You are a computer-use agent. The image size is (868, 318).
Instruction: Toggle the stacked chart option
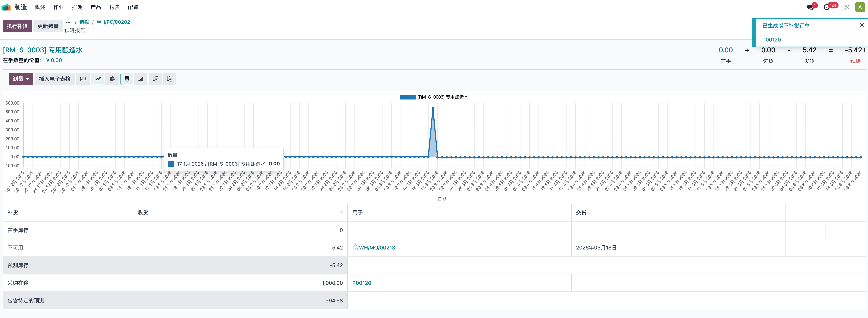[127, 79]
